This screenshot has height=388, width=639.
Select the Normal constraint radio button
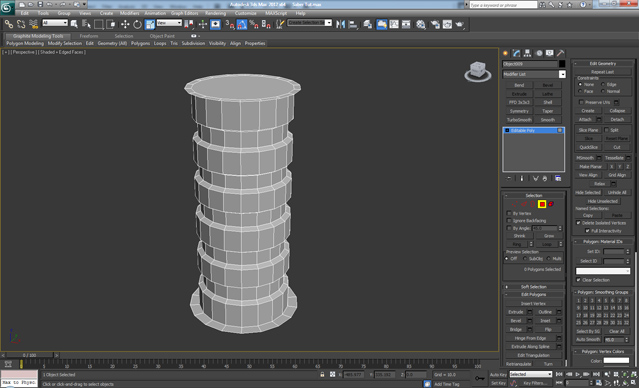(603, 91)
